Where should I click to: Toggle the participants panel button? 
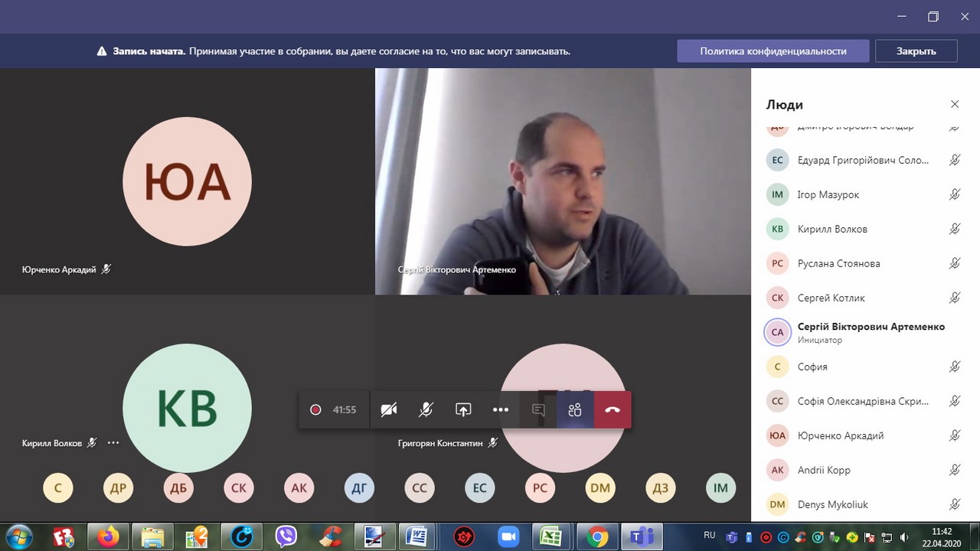point(575,409)
